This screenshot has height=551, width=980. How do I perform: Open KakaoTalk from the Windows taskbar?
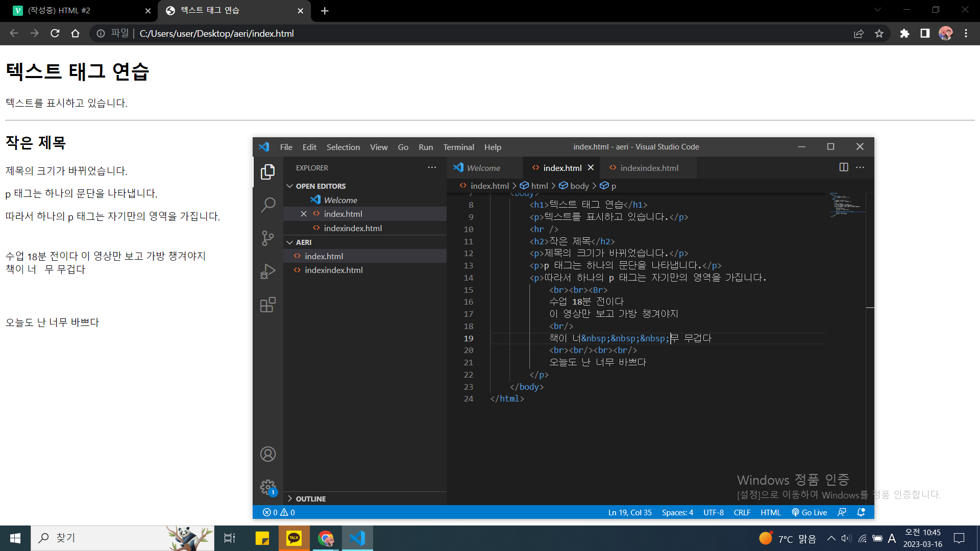294,538
